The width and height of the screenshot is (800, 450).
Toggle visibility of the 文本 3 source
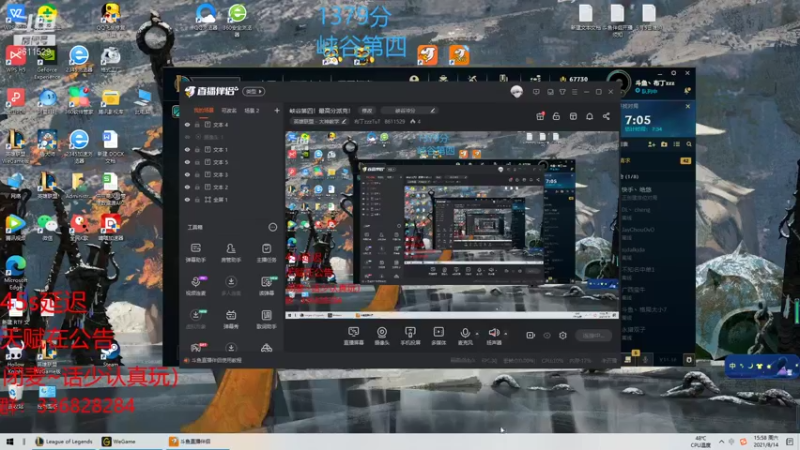tap(187, 174)
